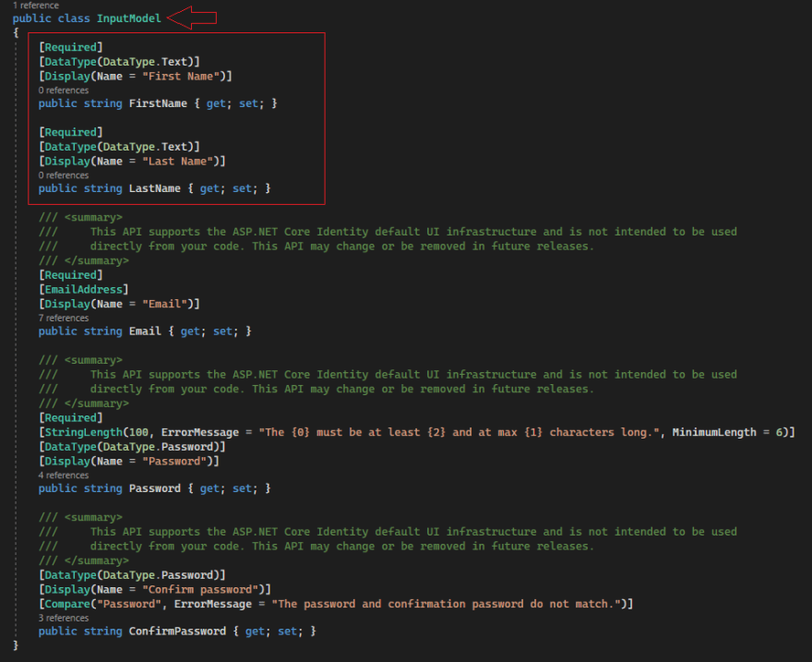Click the "Confirm password" string literal

(x=200, y=589)
